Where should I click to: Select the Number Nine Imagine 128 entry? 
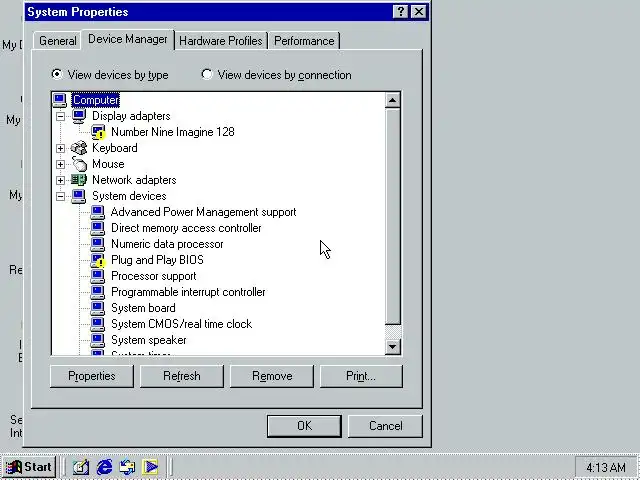[173, 132]
